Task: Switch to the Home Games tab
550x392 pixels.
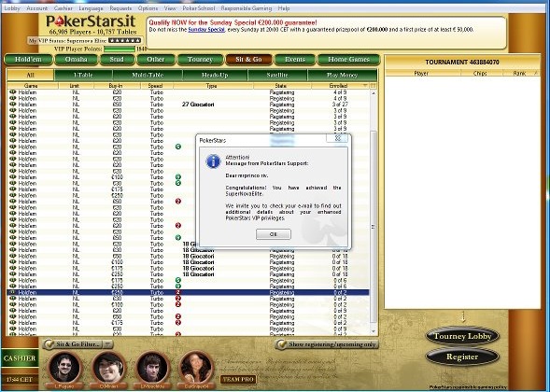Action: tap(348, 60)
